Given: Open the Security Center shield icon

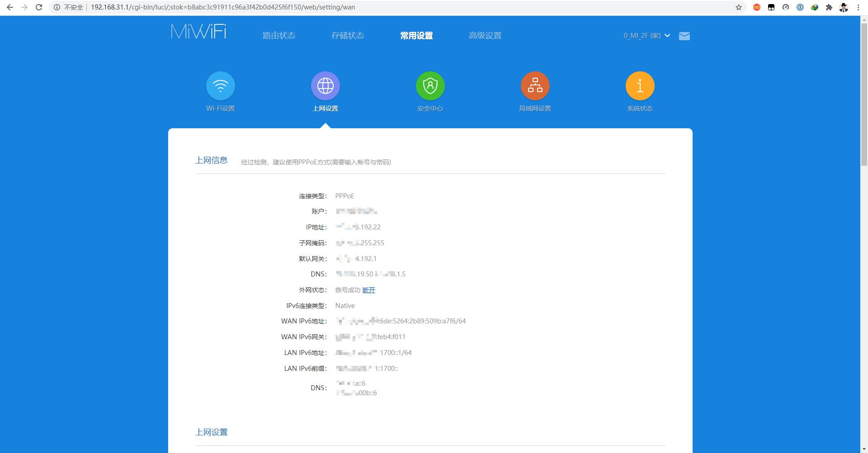Looking at the screenshot, I should 430,86.
